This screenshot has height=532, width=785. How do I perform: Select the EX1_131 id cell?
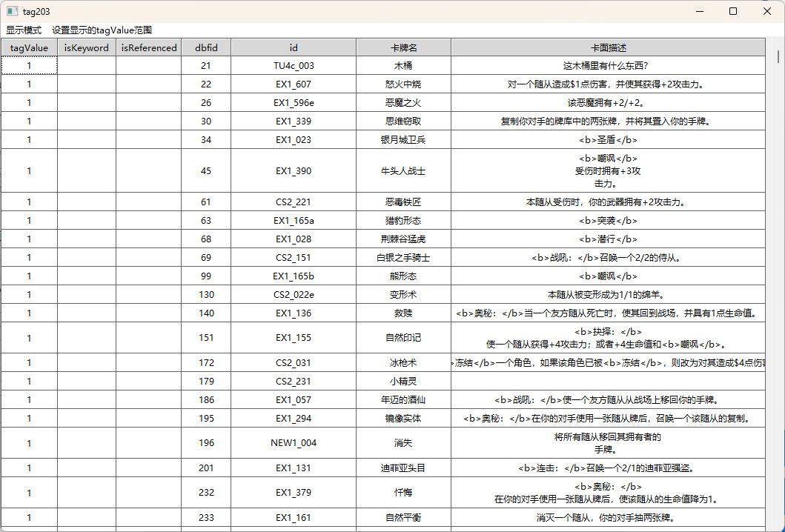point(294,468)
